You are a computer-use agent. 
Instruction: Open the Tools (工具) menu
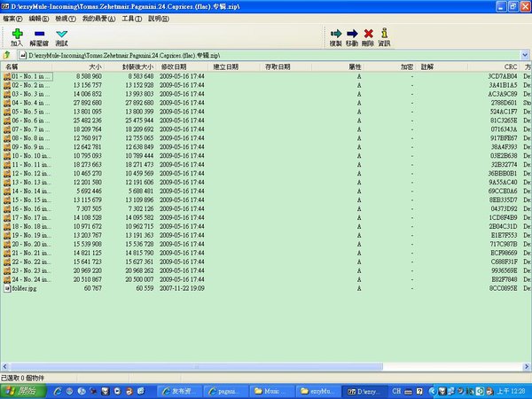131,19
